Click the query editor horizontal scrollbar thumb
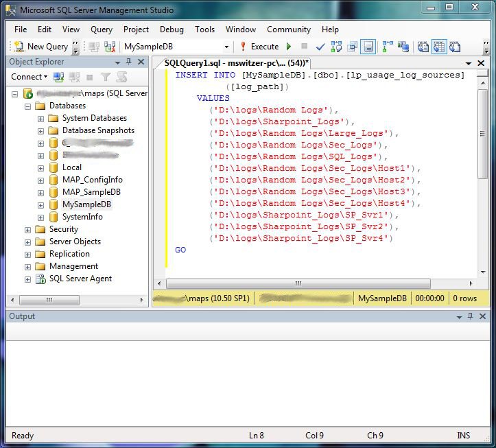This screenshot has height=448, width=496. click(x=298, y=283)
